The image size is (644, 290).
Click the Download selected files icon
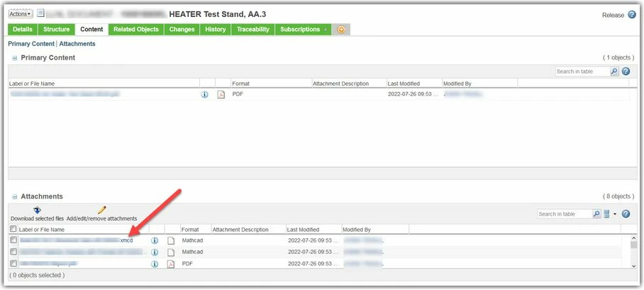pos(38,211)
